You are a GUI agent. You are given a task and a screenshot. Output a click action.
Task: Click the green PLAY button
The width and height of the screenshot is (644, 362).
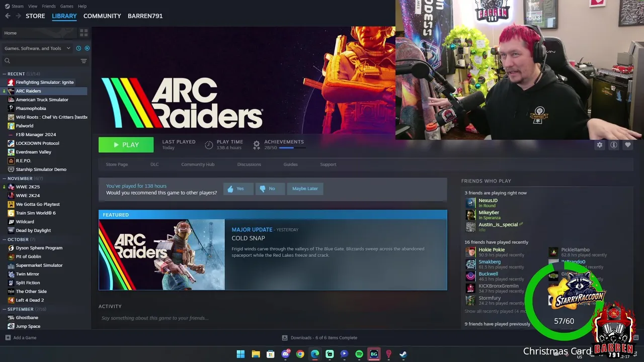tap(126, 145)
